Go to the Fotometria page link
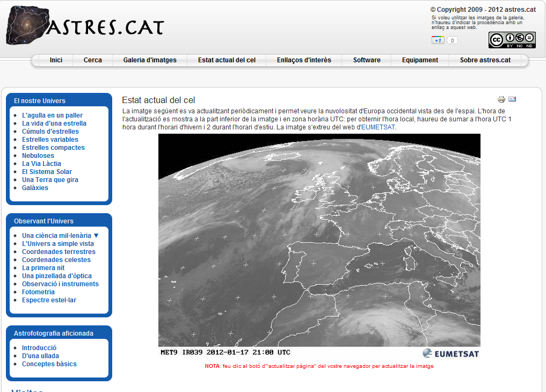The height and width of the screenshot is (392, 546). (x=38, y=292)
